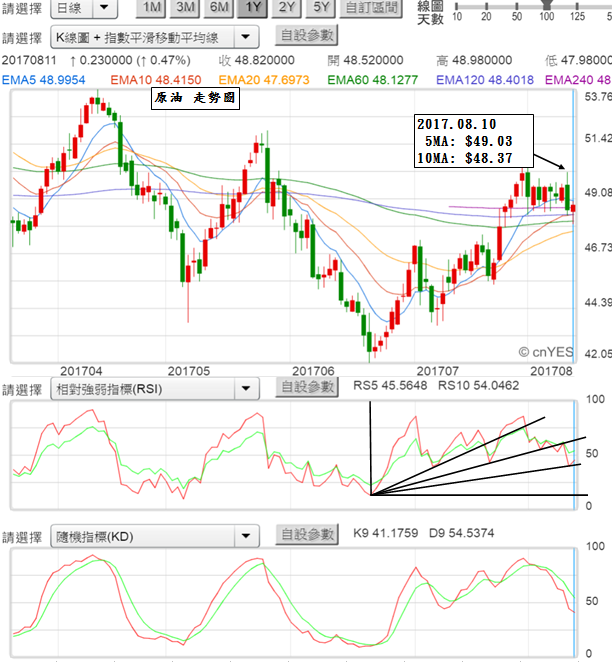The image size is (612, 662).
Task: Click the D9 54.5374 readout
Action: click(461, 533)
